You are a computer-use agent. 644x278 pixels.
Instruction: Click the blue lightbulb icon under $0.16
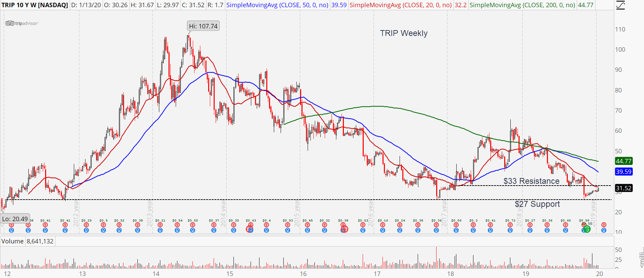point(383,230)
